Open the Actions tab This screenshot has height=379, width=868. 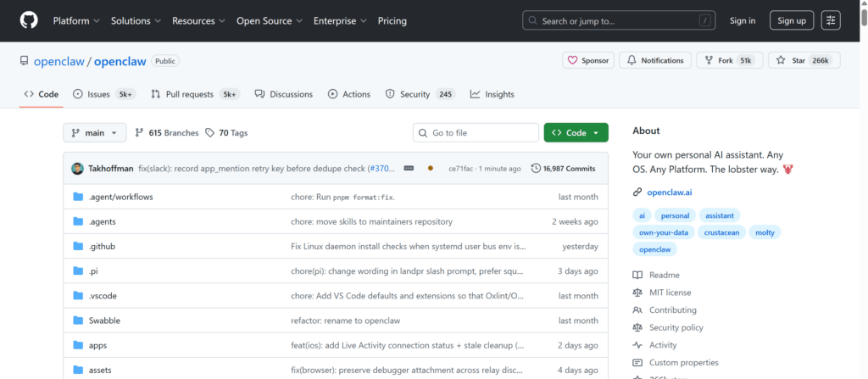click(x=349, y=94)
